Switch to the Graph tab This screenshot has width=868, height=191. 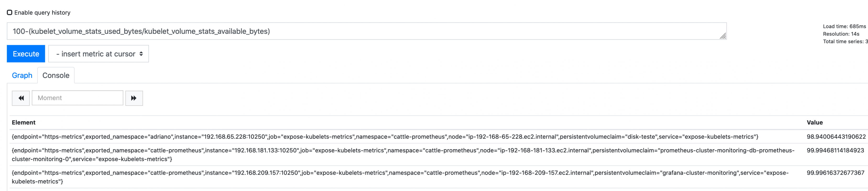point(22,75)
